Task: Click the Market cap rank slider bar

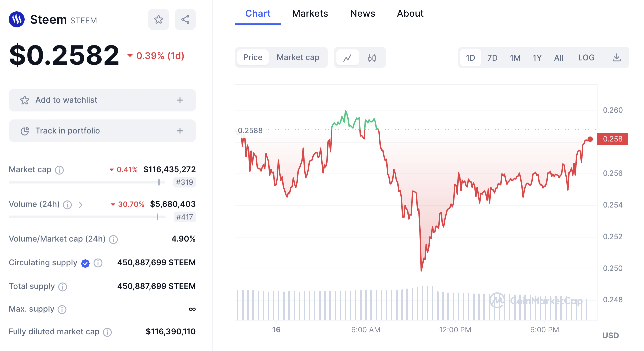Action: pos(87,182)
